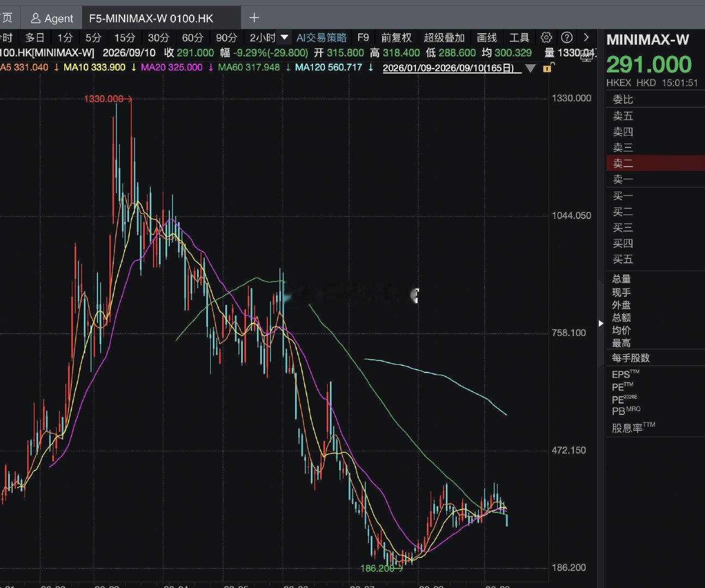
Task: Switch chart to 60分 period
Action: [192, 38]
